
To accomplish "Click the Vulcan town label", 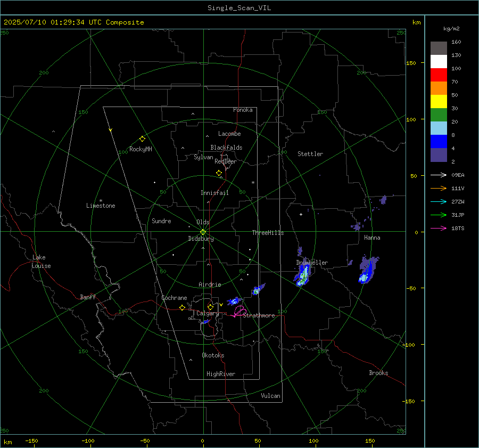I will 270,396.
